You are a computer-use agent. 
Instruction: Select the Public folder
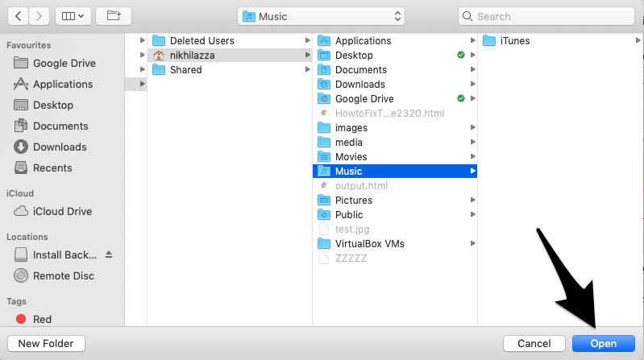coord(395,215)
